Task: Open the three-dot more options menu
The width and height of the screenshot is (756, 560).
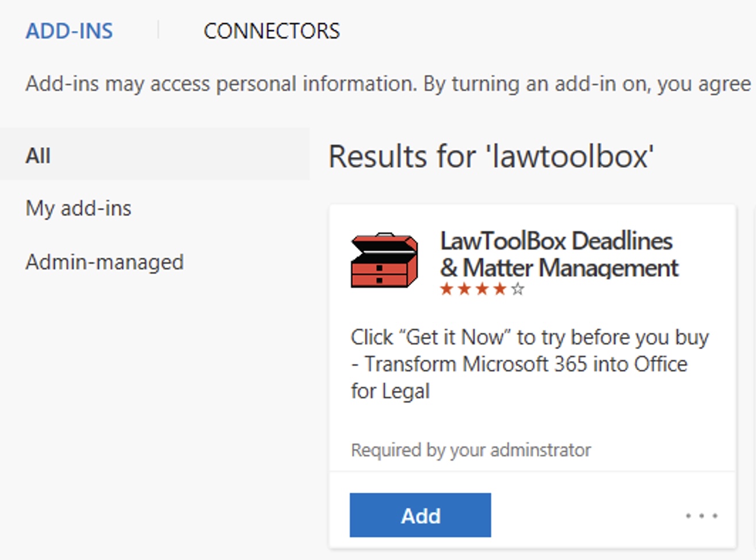Action: [x=701, y=516]
